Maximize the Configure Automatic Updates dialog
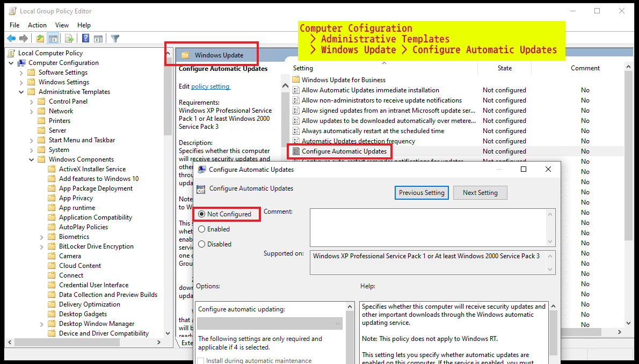639x364 pixels. click(524, 169)
